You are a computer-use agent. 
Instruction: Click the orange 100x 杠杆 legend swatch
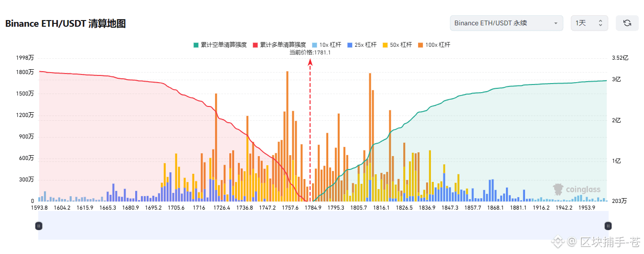420,45
